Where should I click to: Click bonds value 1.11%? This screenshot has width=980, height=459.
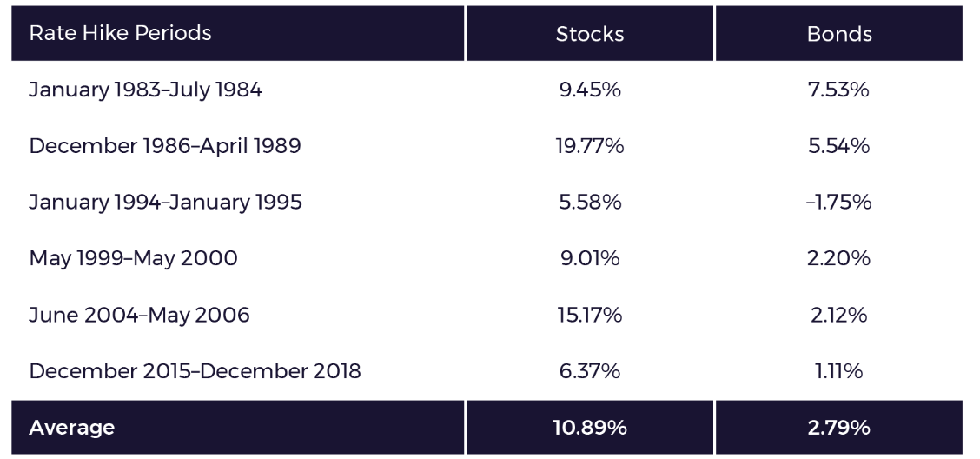click(838, 371)
